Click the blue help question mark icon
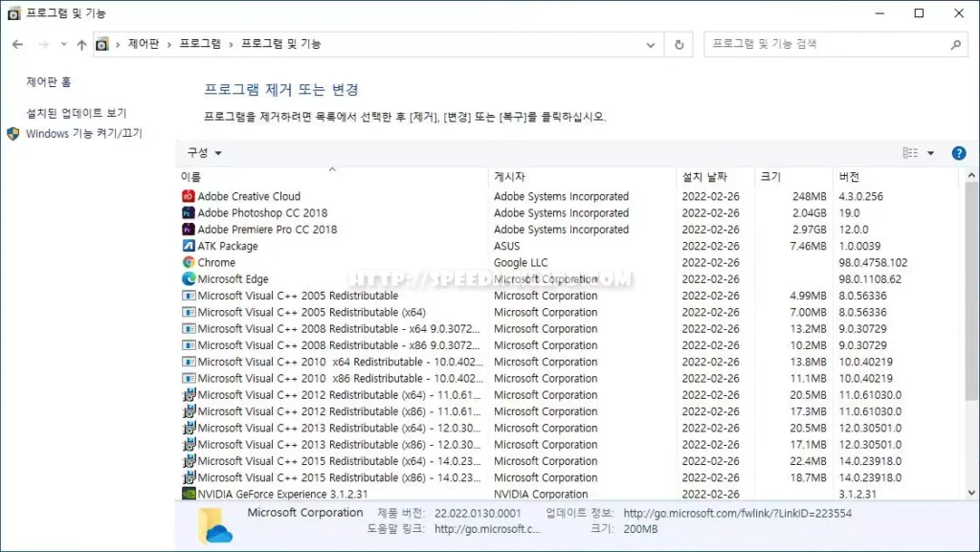The width and height of the screenshot is (980, 552). [x=958, y=153]
